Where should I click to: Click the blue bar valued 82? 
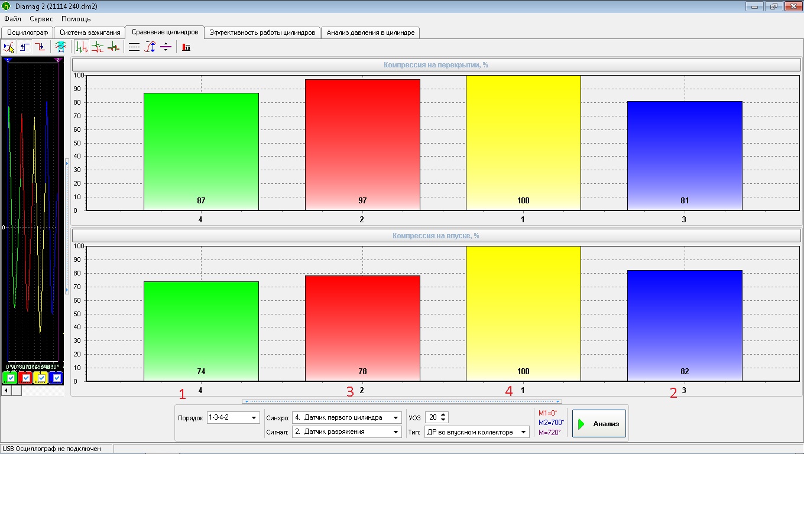[x=685, y=326]
